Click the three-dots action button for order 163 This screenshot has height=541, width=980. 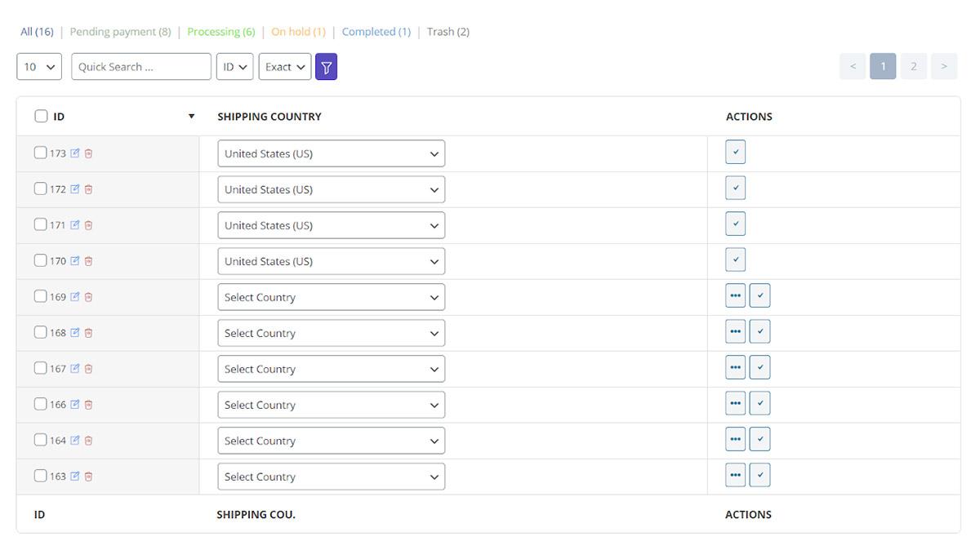[x=735, y=476]
